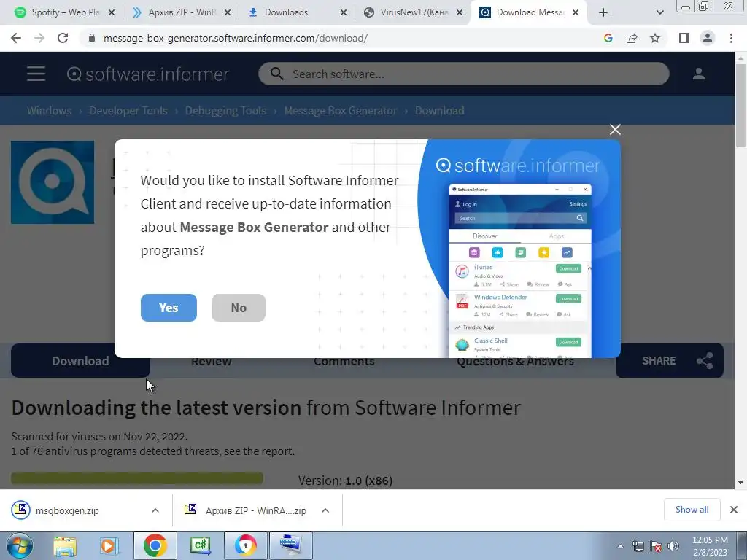Reload the current page

point(63,38)
